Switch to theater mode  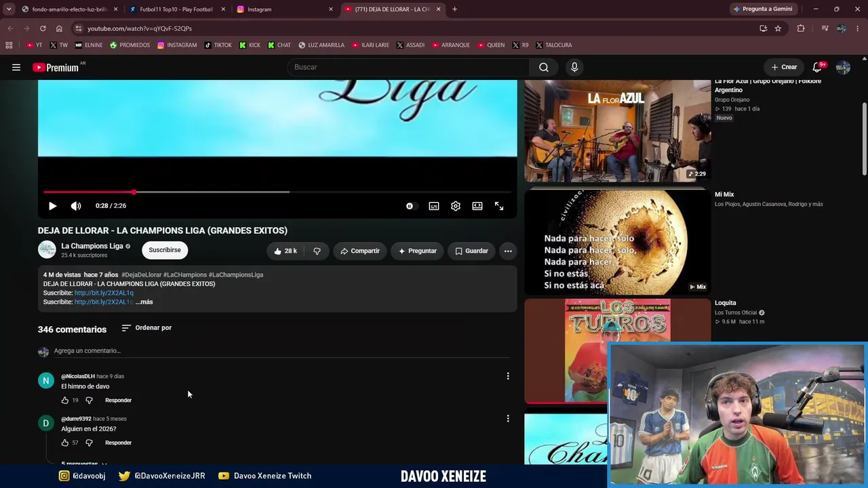[477, 206]
